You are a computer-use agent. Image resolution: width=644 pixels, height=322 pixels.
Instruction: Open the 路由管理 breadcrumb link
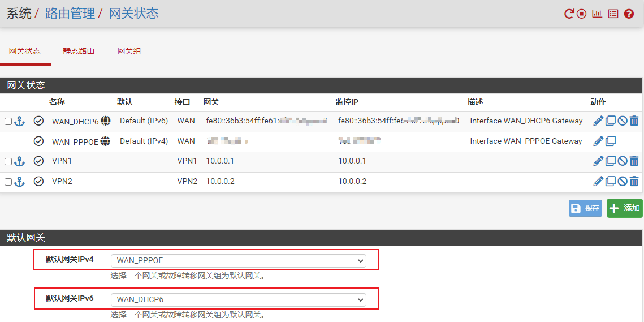pos(70,14)
